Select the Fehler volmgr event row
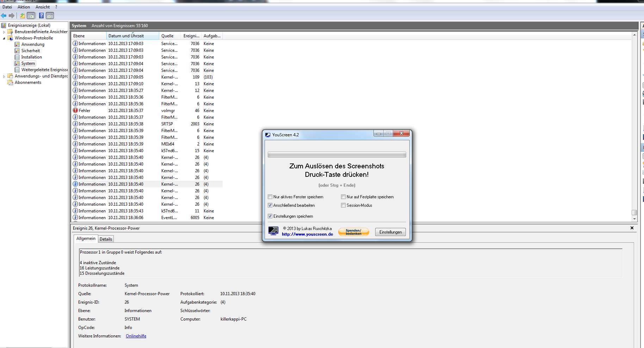Image resolution: width=644 pixels, height=348 pixels. (147, 111)
